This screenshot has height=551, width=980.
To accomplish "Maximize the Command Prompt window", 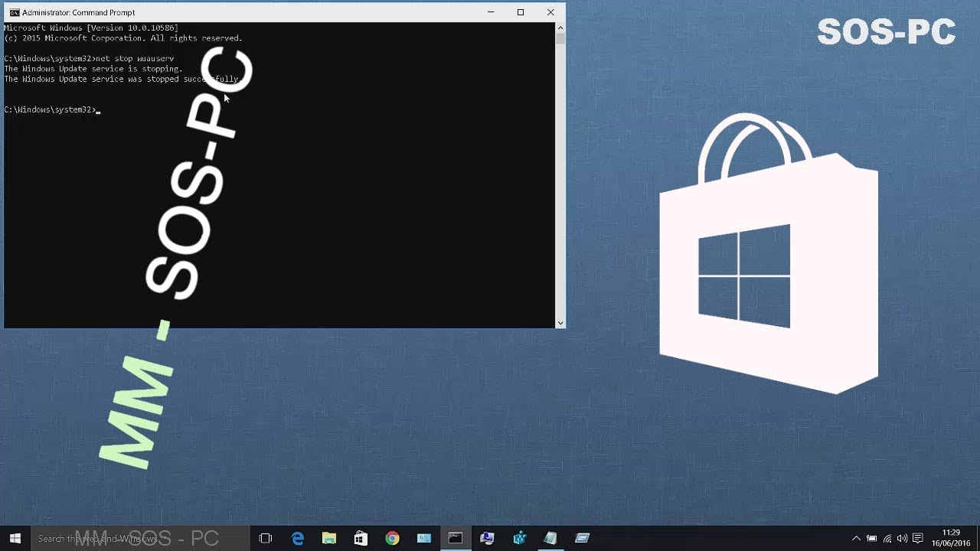I will point(521,12).
